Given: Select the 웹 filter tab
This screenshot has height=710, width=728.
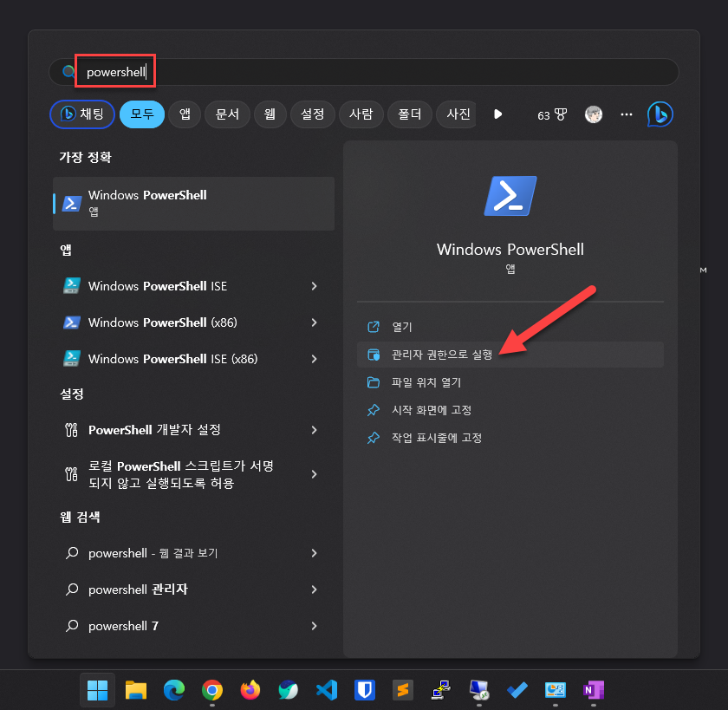Looking at the screenshot, I should 270,114.
